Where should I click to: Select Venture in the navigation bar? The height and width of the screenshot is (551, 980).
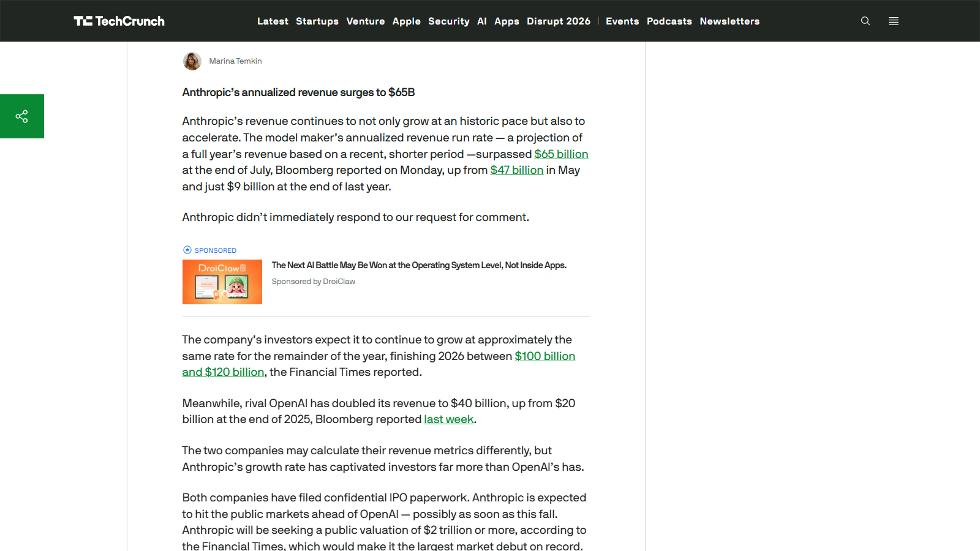click(x=366, y=21)
